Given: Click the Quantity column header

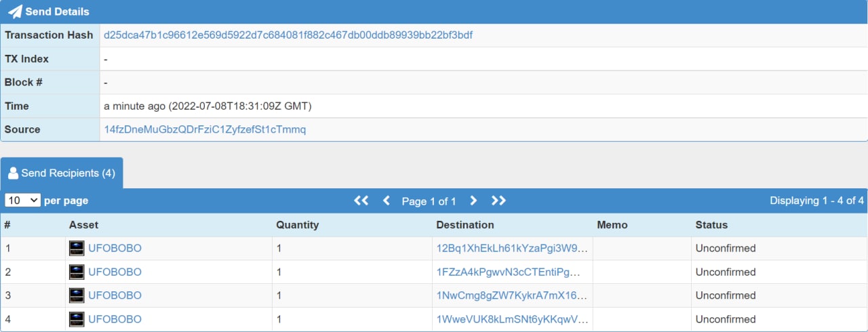Looking at the screenshot, I should [x=297, y=225].
